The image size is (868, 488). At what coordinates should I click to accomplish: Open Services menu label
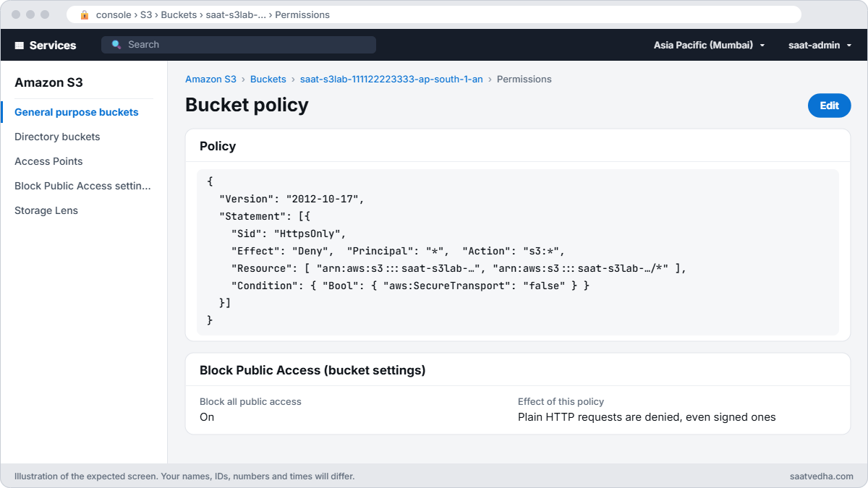[53, 45]
